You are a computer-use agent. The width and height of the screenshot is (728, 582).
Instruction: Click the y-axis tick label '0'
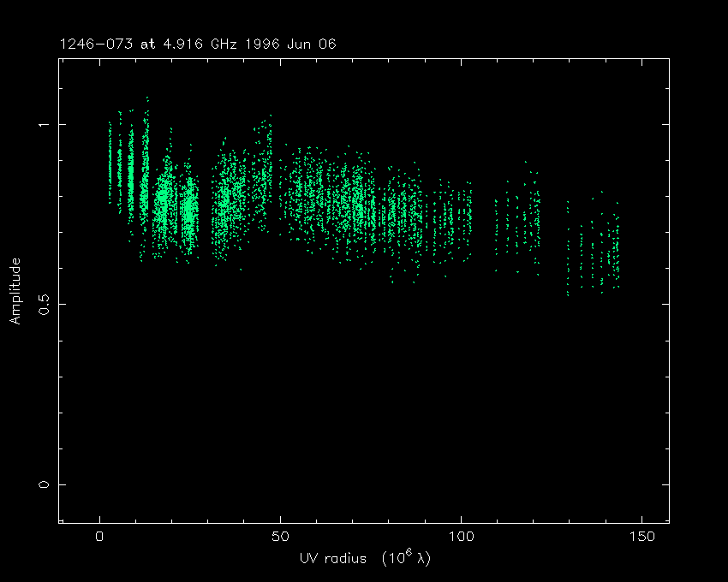(x=44, y=484)
